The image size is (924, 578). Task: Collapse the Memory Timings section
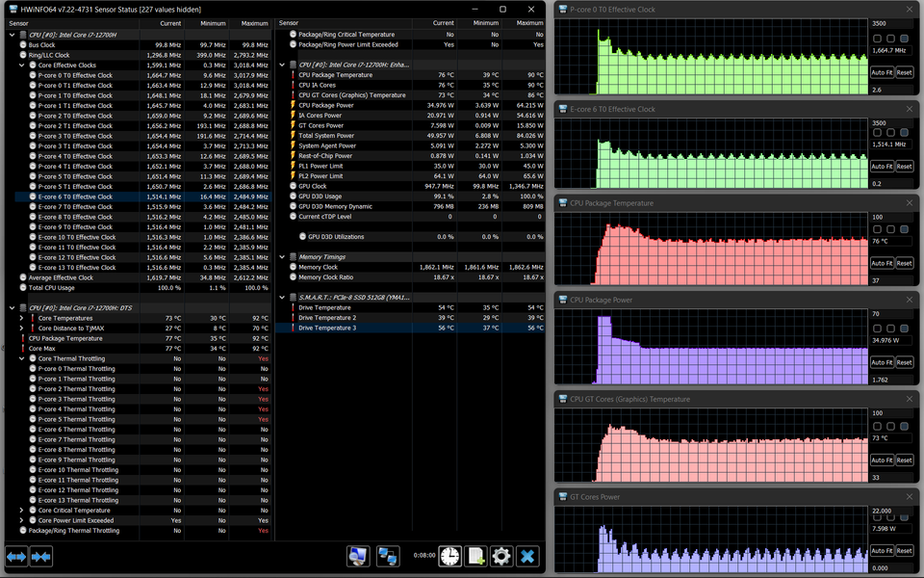coord(283,257)
